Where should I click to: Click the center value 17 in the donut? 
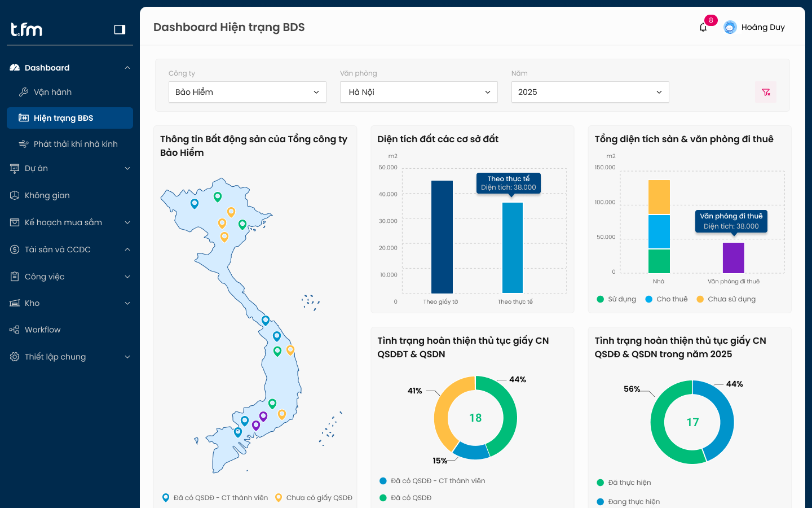(692, 422)
